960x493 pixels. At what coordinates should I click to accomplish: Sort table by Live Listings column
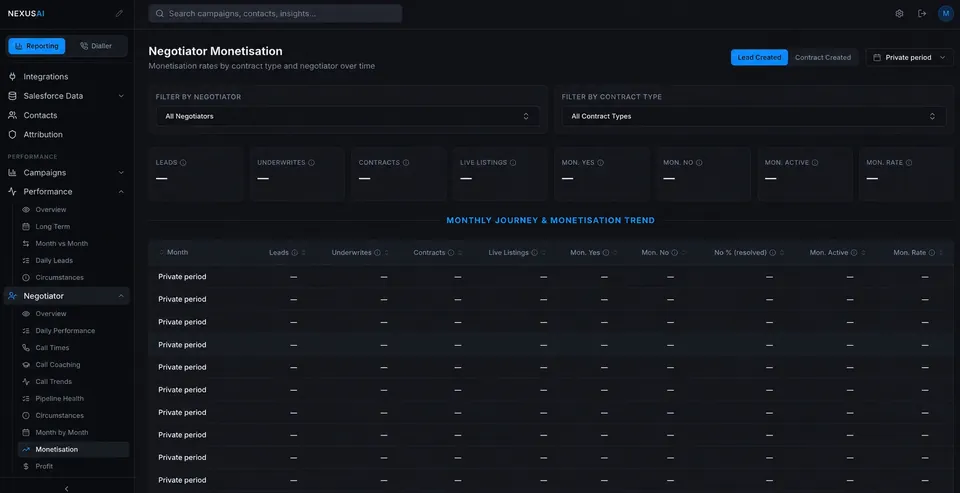(x=517, y=253)
